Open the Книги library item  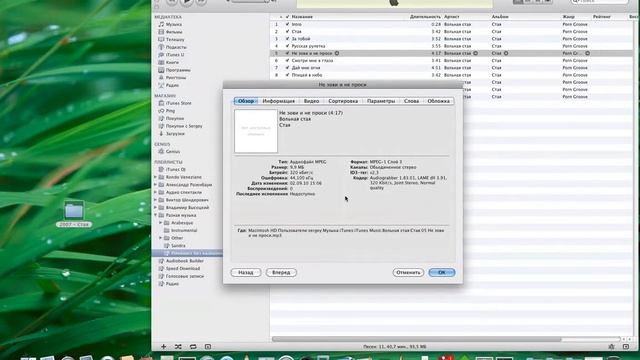click(x=172, y=62)
